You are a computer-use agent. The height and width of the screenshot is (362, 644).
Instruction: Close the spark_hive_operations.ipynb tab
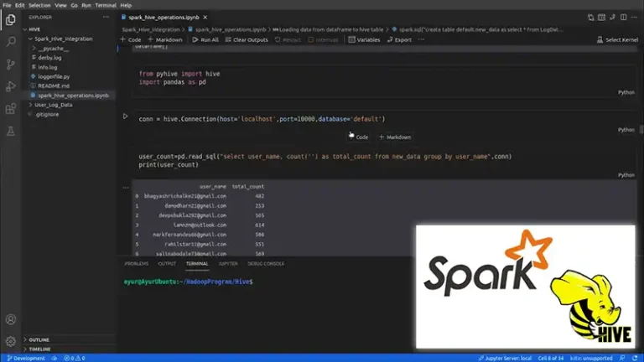pos(205,18)
